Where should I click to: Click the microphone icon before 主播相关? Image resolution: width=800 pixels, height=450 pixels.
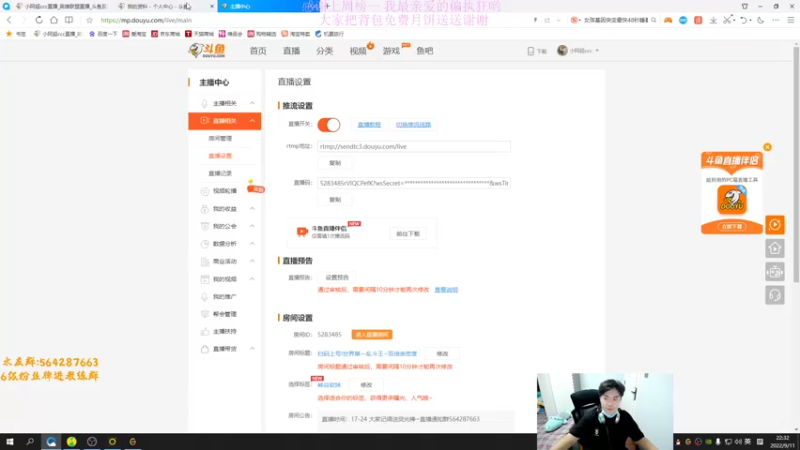205,103
